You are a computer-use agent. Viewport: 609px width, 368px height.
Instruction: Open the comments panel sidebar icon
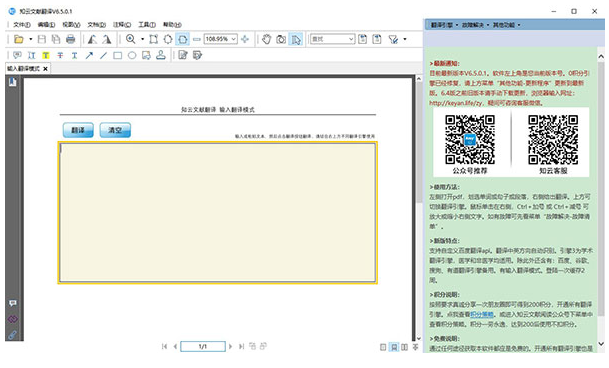(13, 303)
